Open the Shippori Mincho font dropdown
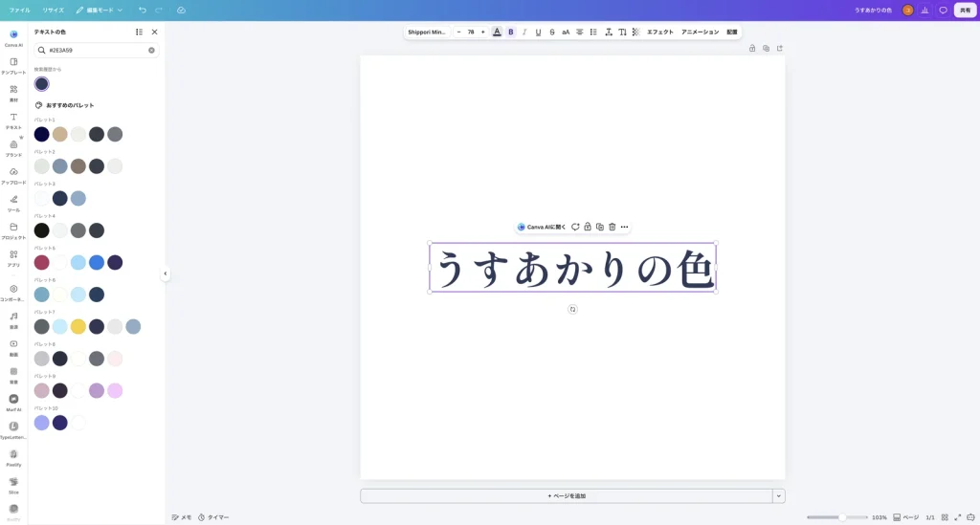This screenshot has height=525, width=980. [427, 32]
